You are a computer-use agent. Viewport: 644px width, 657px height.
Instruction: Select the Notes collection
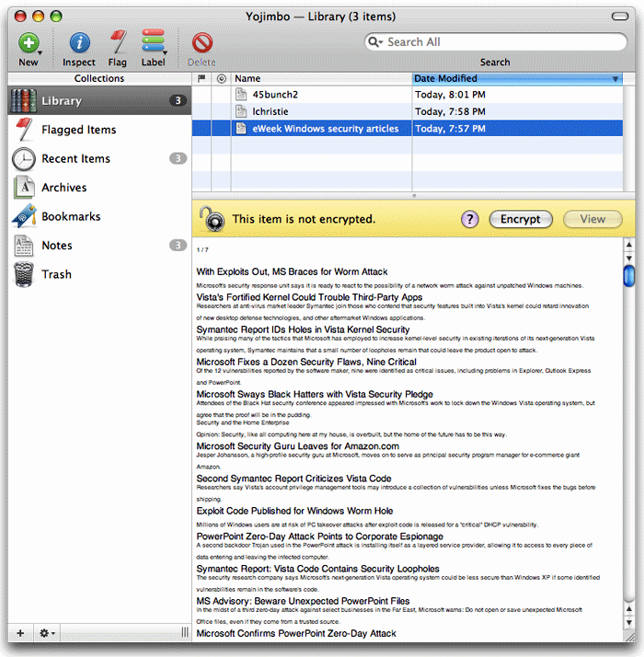coord(99,246)
